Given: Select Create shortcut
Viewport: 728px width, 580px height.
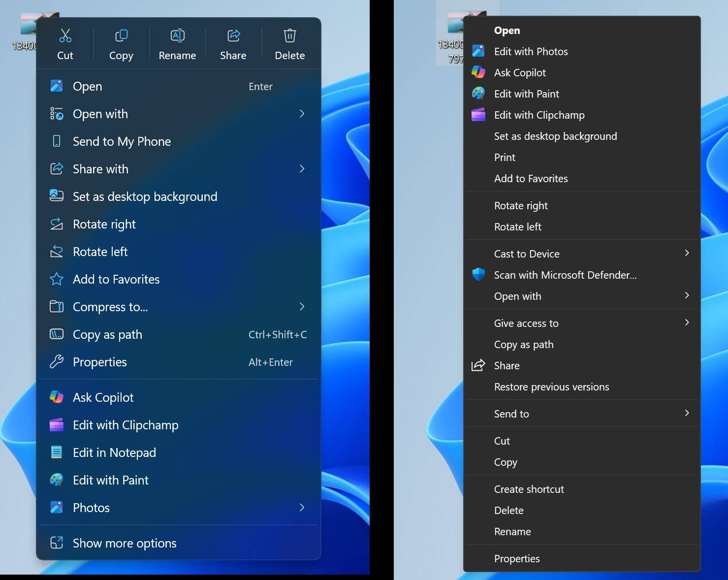Looking at the screenshot, I should [582, 489].
